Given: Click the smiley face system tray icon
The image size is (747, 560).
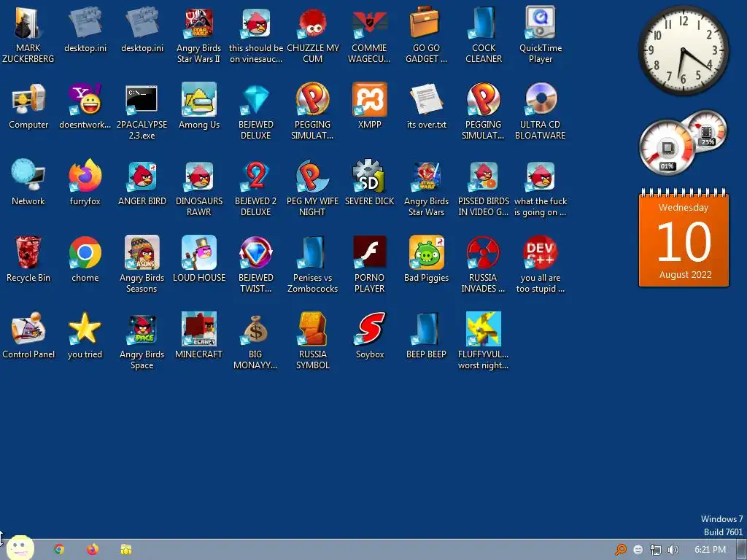Looking at the screenshot, I should coord(638,550).
